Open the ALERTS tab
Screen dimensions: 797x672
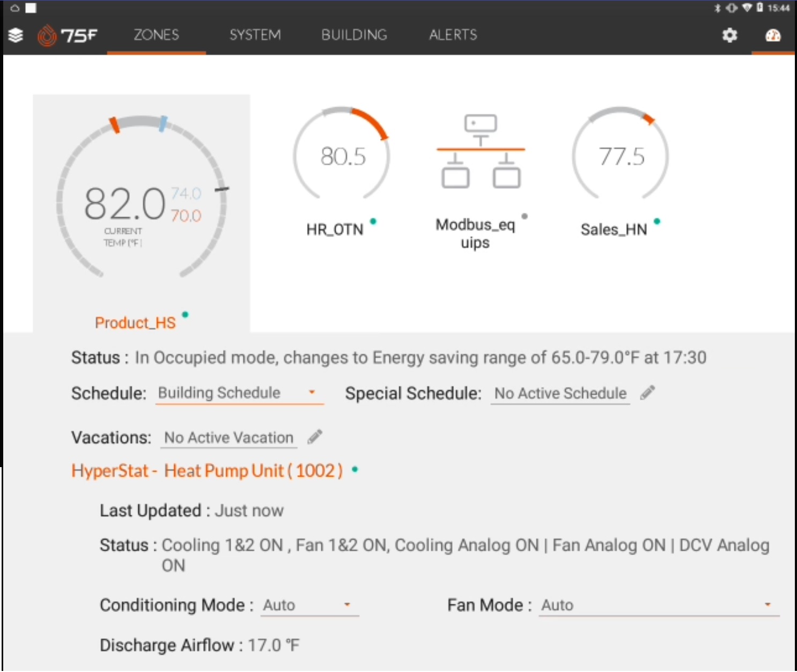coord(452,35)
